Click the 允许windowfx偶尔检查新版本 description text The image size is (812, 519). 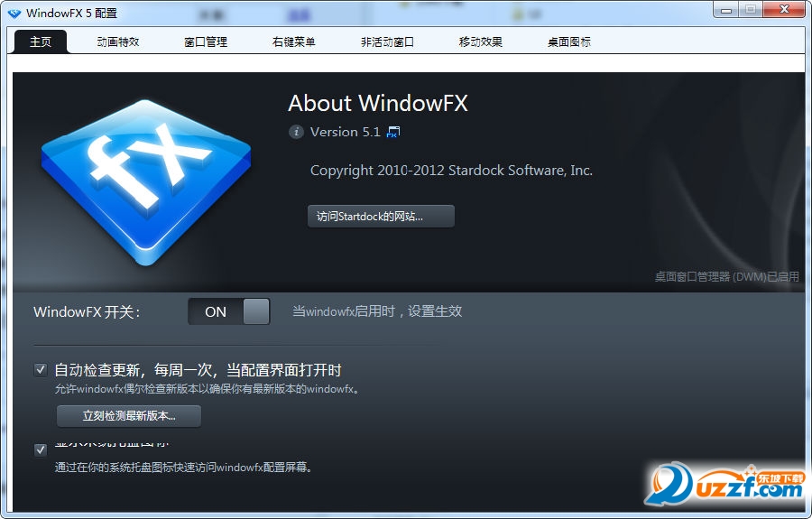click(x=208, y=389)
